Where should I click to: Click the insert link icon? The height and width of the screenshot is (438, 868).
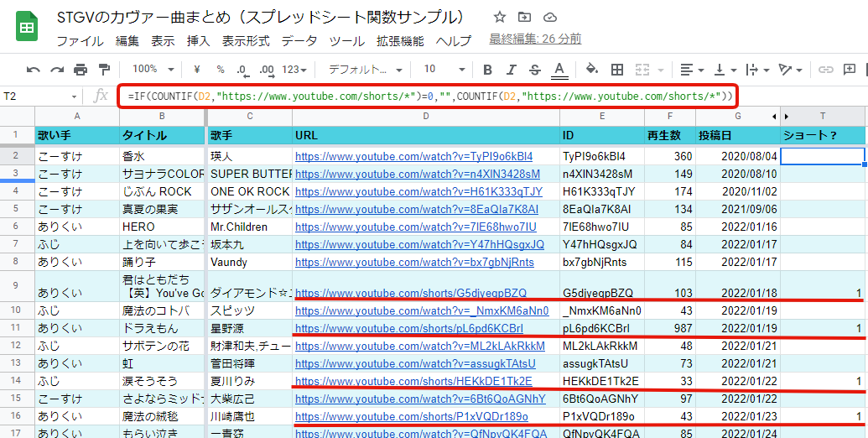tap(826, 70)
